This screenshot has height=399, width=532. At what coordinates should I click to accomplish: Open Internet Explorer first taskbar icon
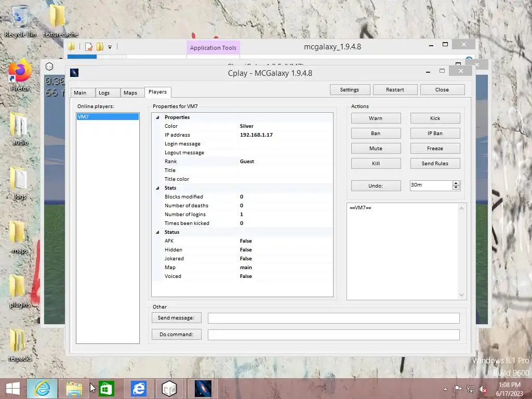[x=42, y=389]
